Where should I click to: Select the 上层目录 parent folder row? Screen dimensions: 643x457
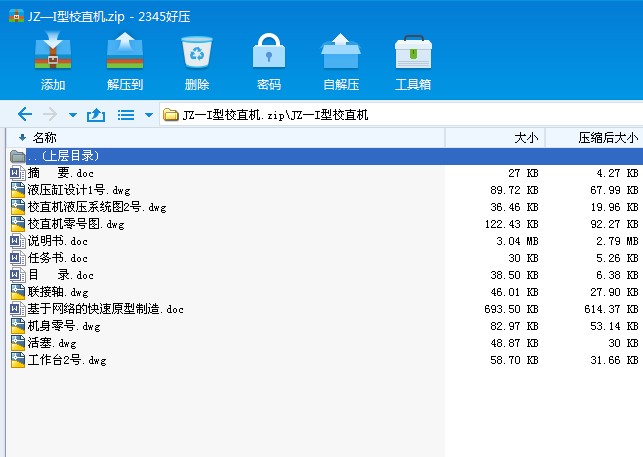(325, 156)
